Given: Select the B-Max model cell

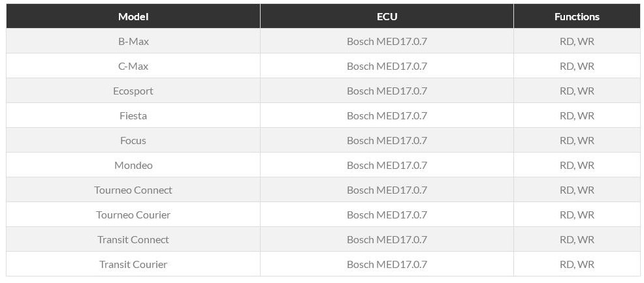Looking at the screenshot, I should click(133, 41).
